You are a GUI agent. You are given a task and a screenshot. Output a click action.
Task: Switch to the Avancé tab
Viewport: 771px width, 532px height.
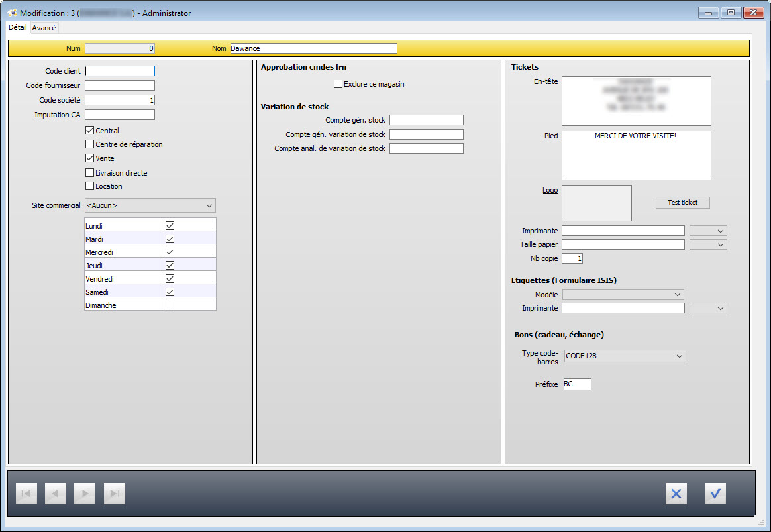[x=44, y=28]
